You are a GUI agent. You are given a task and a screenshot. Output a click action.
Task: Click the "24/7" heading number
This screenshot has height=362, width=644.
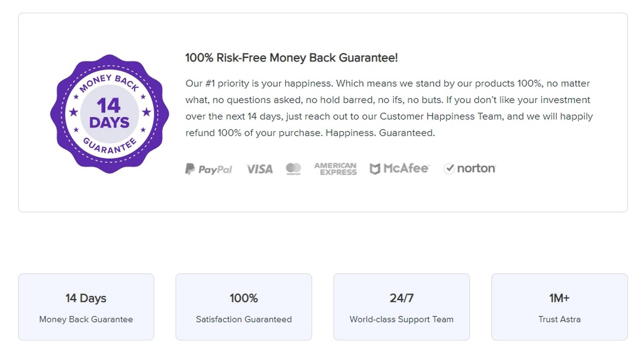click(x=402, y=298)
